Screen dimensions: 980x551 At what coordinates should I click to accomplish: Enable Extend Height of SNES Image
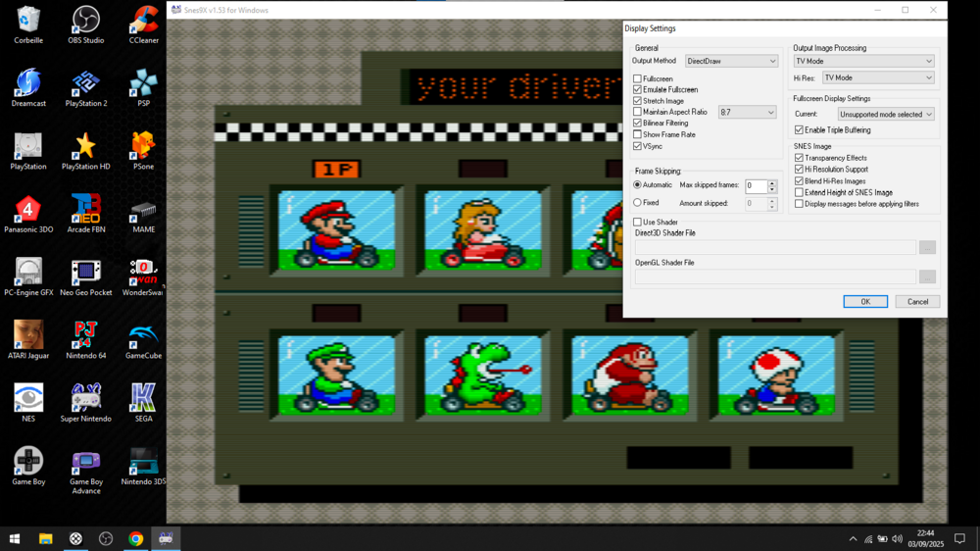pos(799,192)
